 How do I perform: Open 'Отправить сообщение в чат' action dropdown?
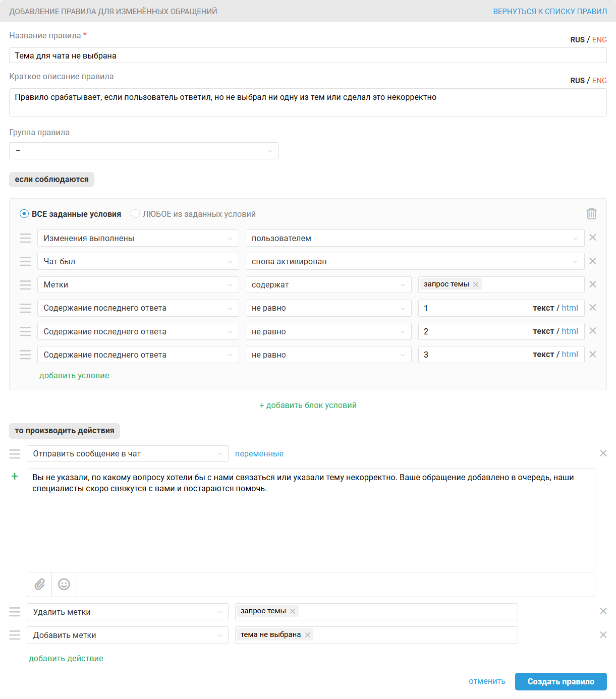tap(127, 454)
